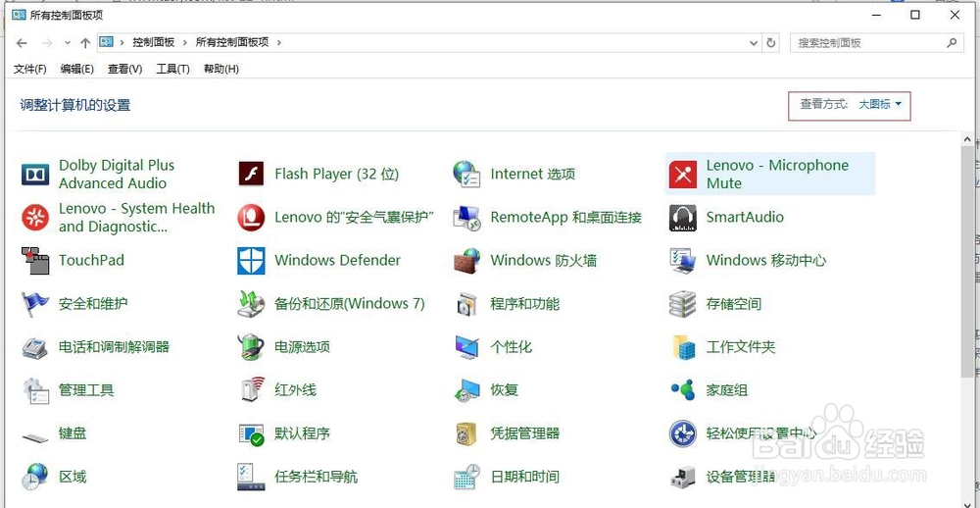Open the 文件(F) menu
The width and height of the screenshot is (980, 508).
30,69
